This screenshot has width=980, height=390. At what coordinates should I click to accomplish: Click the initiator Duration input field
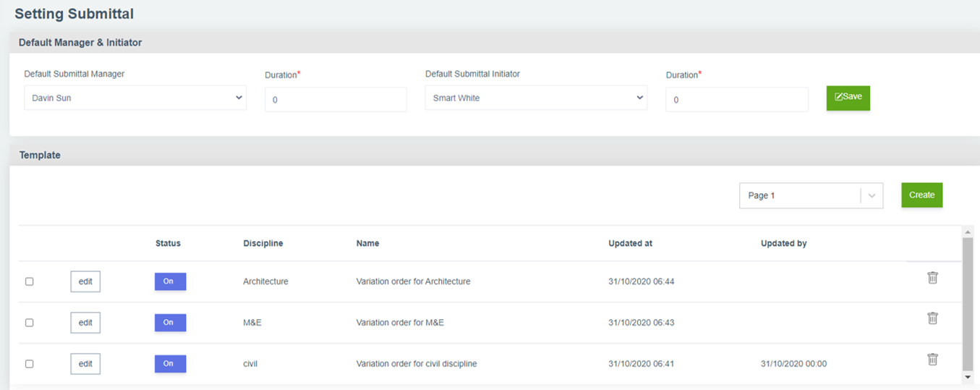pos(736,100)
